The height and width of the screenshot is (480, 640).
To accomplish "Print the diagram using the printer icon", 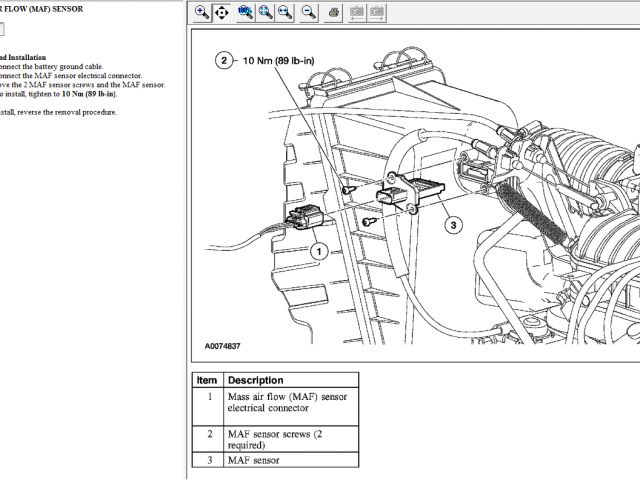I will click(333, 12).
